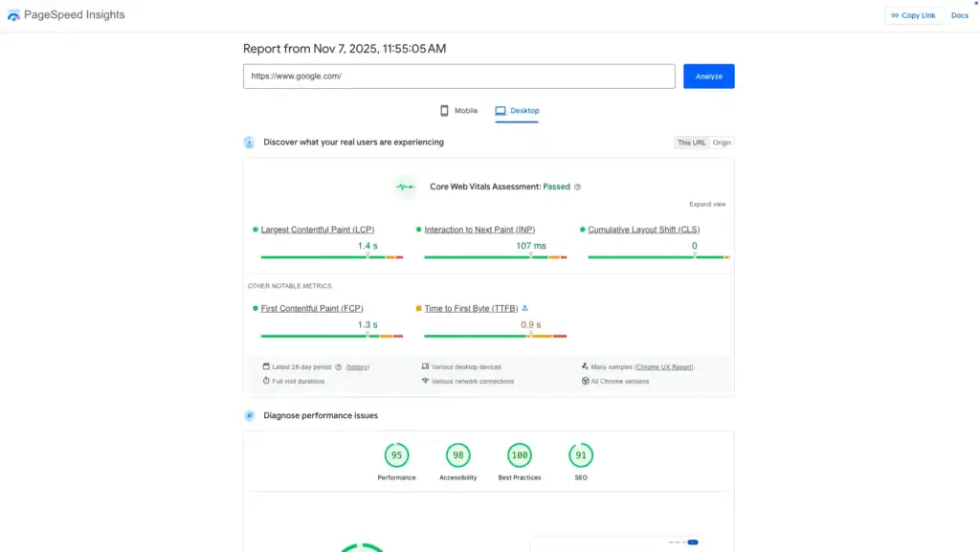Copy the report link

pyautogui.click(x=913, y=14)
